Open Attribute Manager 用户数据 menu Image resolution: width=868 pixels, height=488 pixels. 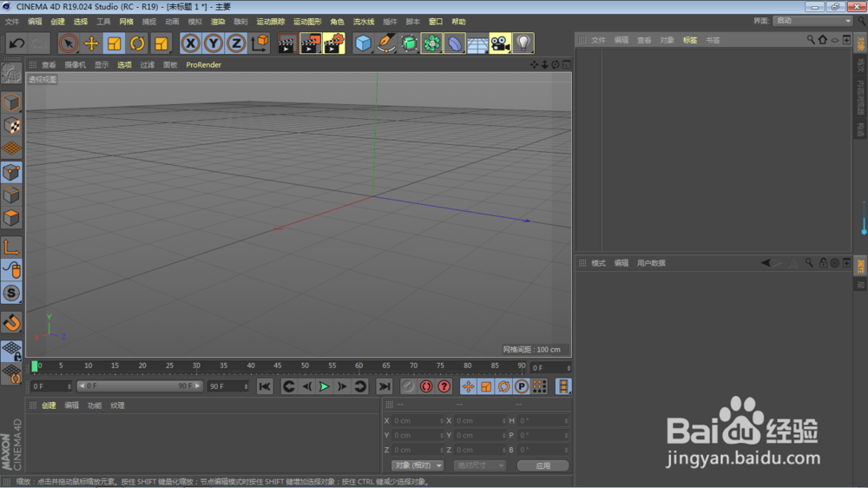651,263
